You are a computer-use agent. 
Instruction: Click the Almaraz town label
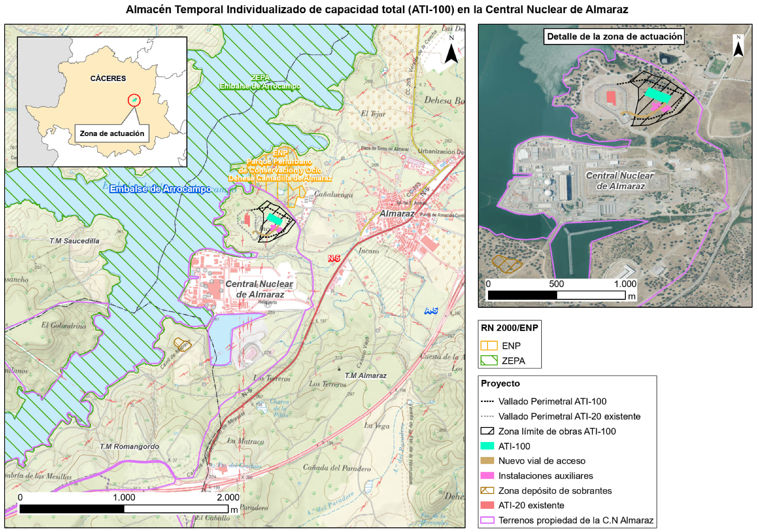(x=397, y=214)
